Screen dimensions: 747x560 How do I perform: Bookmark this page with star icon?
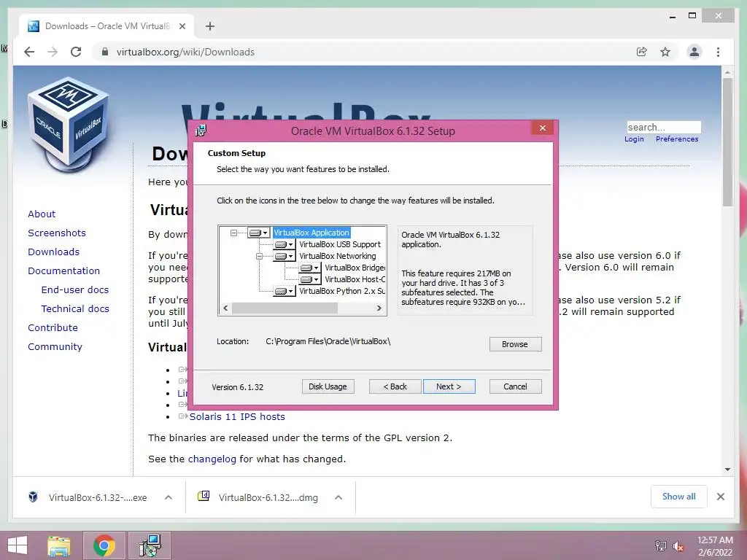(665, 52)
